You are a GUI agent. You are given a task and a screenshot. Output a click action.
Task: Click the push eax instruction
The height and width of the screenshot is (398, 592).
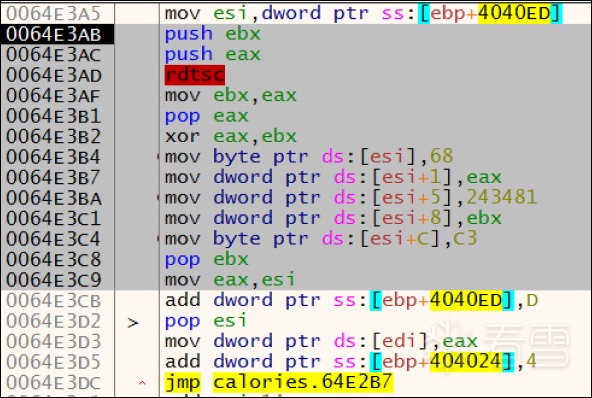click(213, 54)
